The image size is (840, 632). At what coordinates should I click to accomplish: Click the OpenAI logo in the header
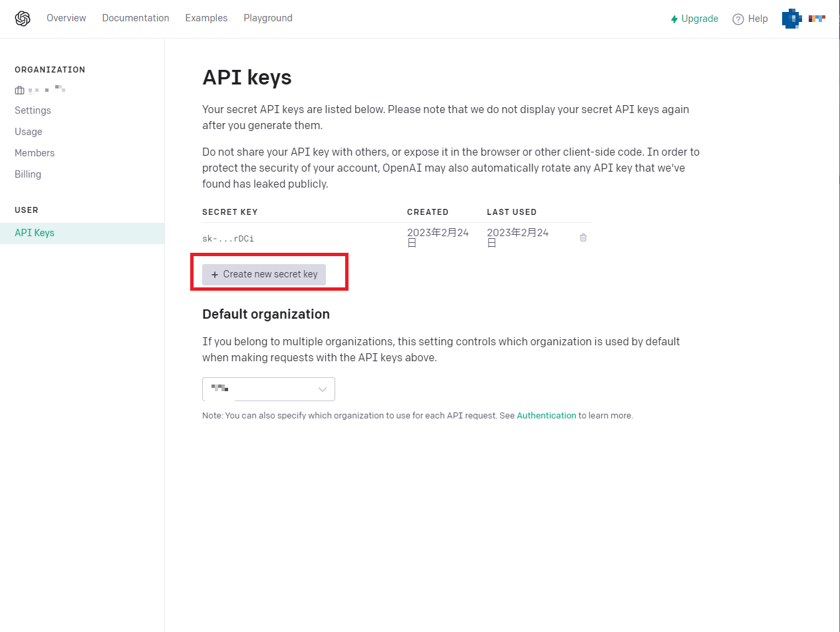click(x=22, y=18)
